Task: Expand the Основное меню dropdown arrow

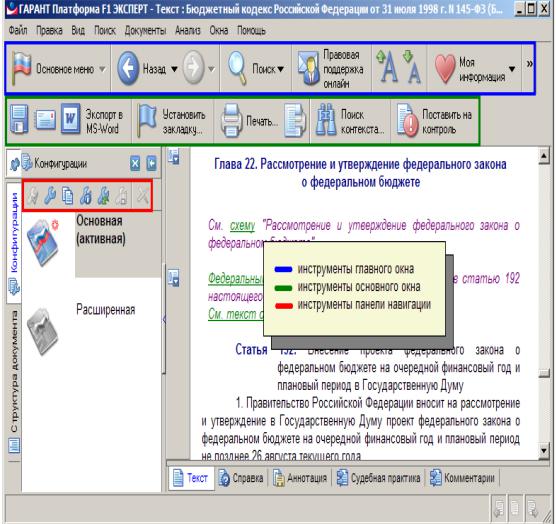Action: 102,69
